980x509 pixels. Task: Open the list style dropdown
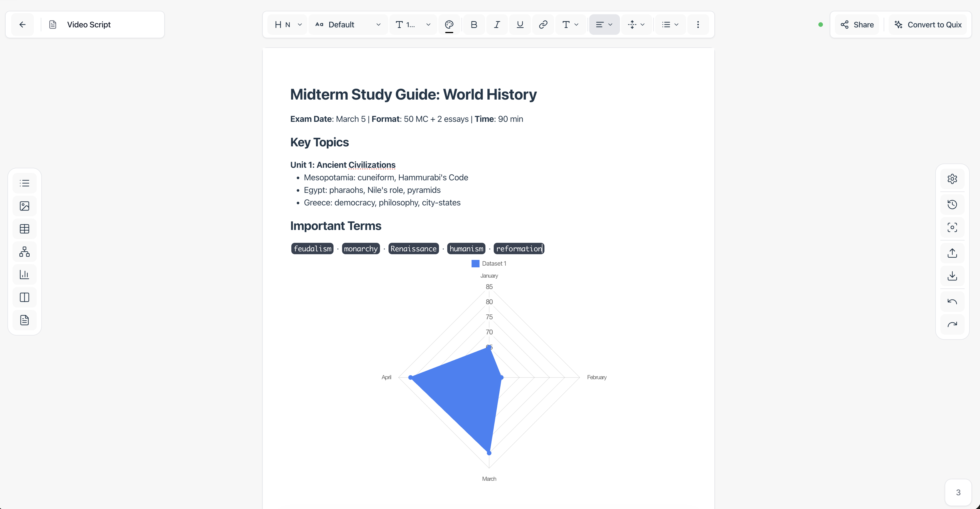pos(670,25)
